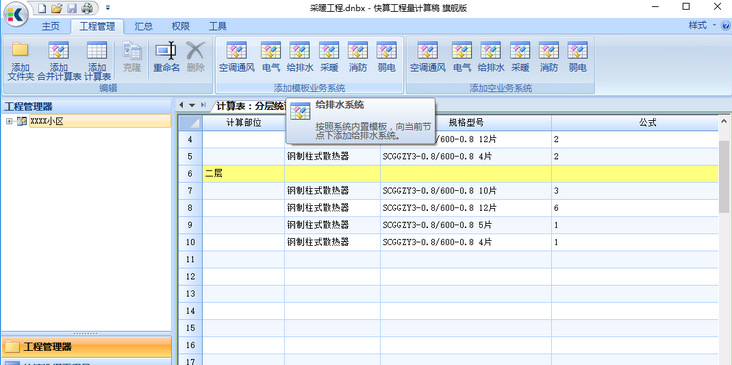Click the save icon in quick access toolbar

coord(71,7)
